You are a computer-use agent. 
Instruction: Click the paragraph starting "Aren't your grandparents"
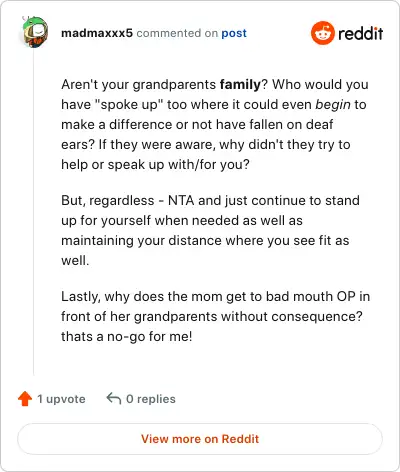coord(215,124)
